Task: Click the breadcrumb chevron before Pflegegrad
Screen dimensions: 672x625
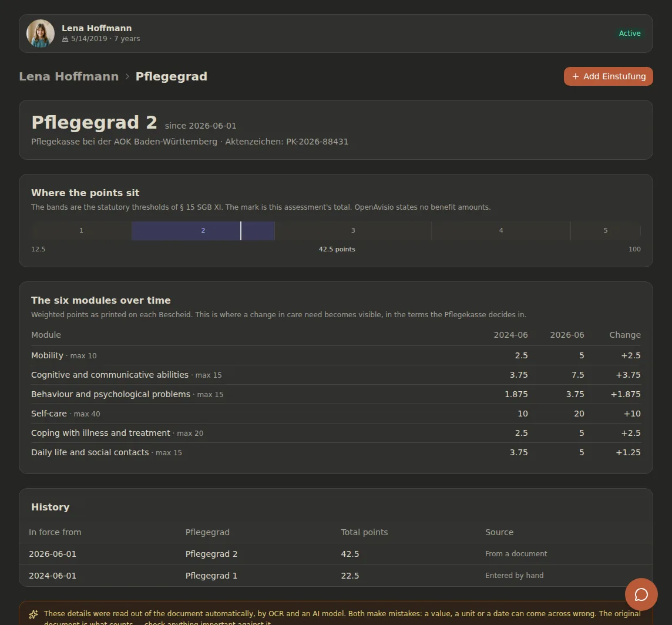Action: [127, 76]
